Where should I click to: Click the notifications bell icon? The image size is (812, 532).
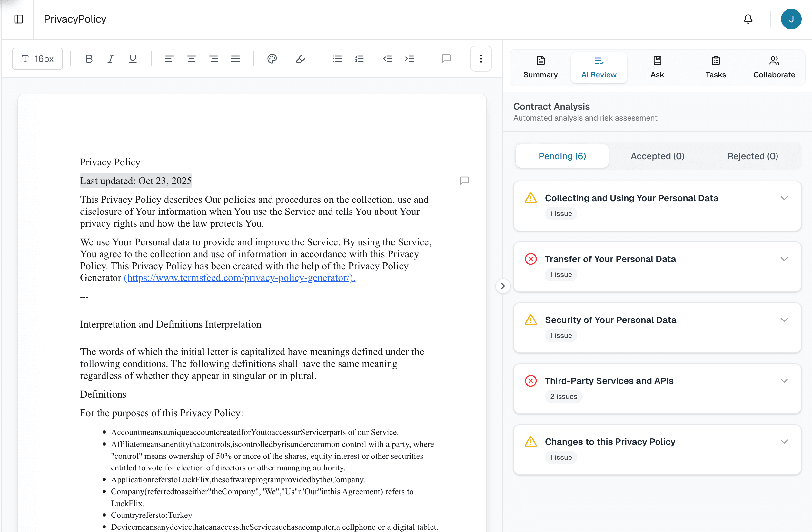pos(748,19)
